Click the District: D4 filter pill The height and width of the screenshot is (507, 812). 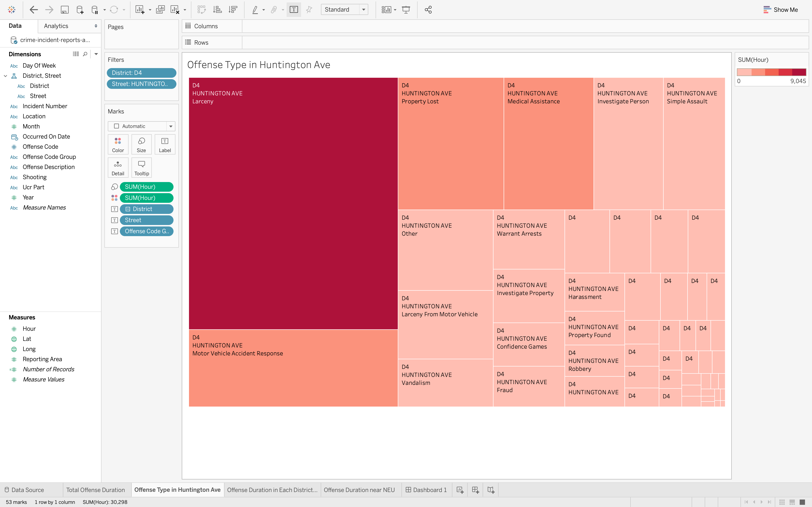click(141, 73)
